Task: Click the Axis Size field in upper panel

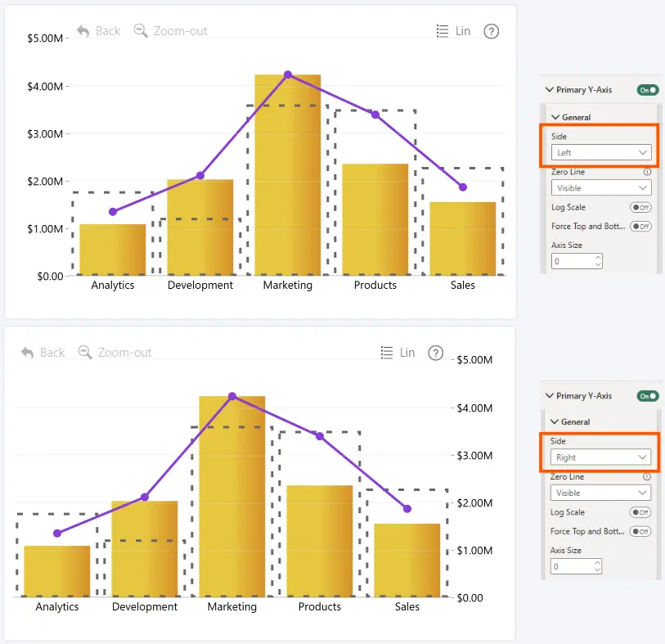Action: pyautogui.click(x=577, y=261)
